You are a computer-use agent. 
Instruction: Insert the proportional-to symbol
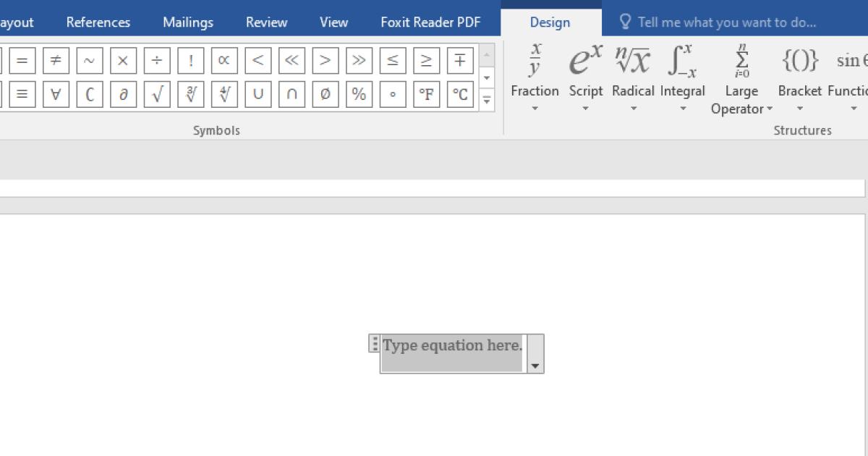coord(224,60)
